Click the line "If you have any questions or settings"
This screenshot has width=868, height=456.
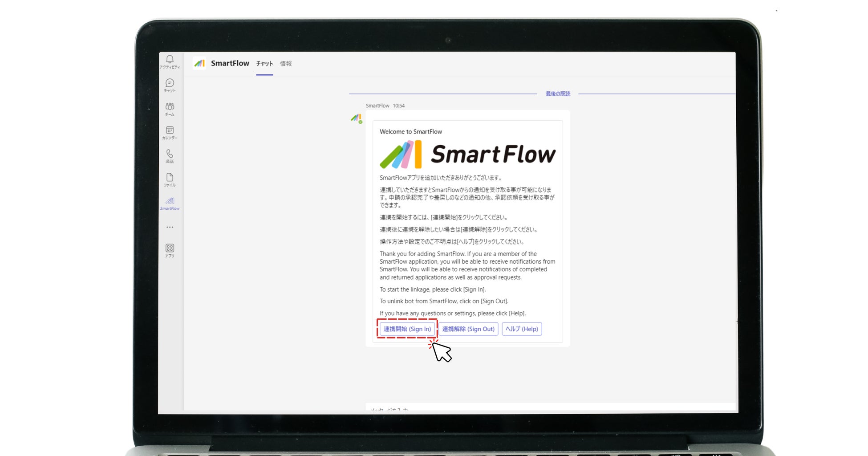[453, 313]
